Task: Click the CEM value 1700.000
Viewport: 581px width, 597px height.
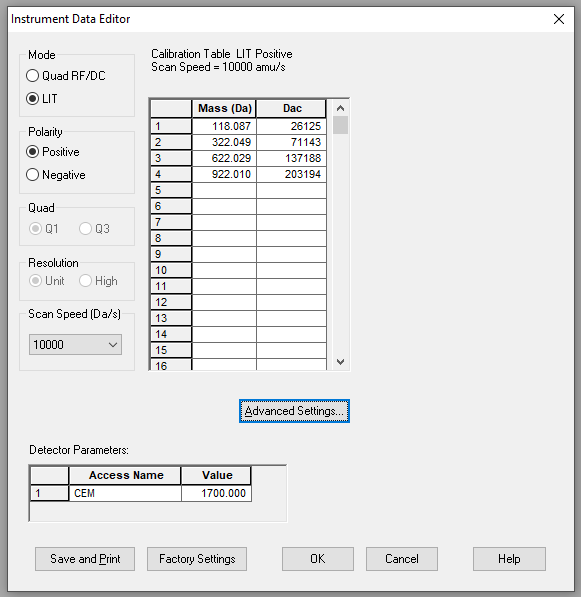Action: pos(216,493)
